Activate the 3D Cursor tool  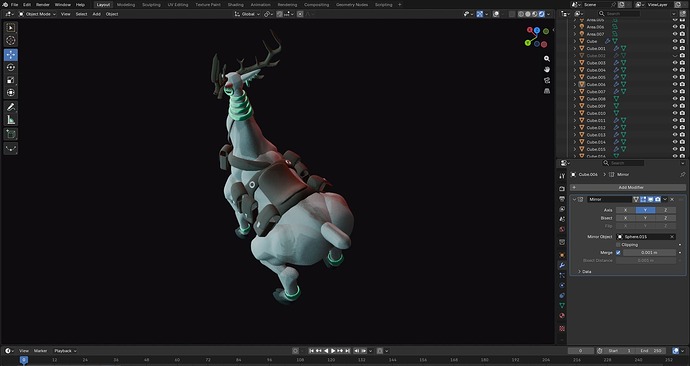click(x=11, y=40)
